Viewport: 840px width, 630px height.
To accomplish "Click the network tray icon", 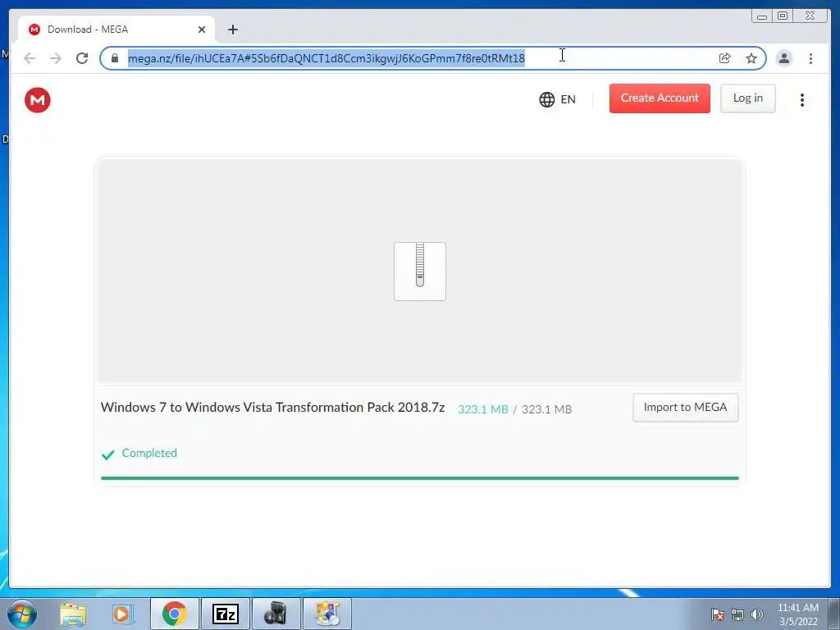I will [737, 614].
